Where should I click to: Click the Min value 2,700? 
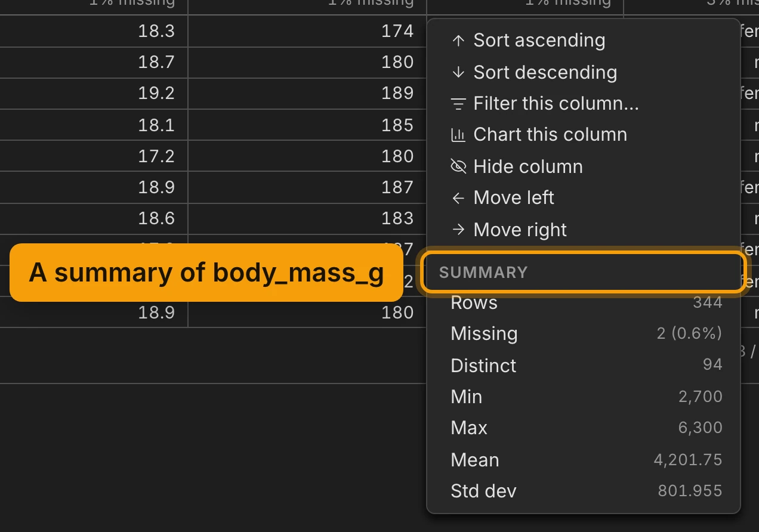(x=701, y=397)
